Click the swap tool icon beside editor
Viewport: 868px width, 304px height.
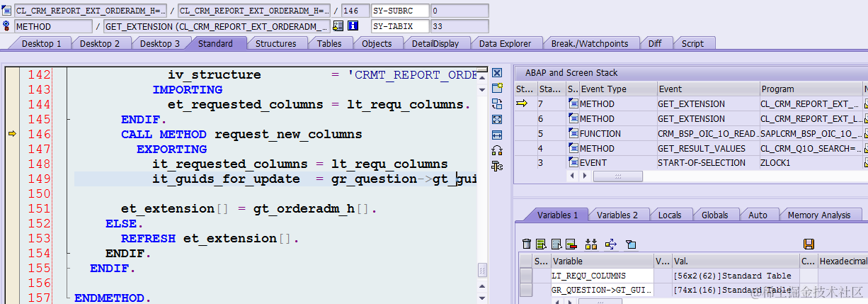point(497,103)
